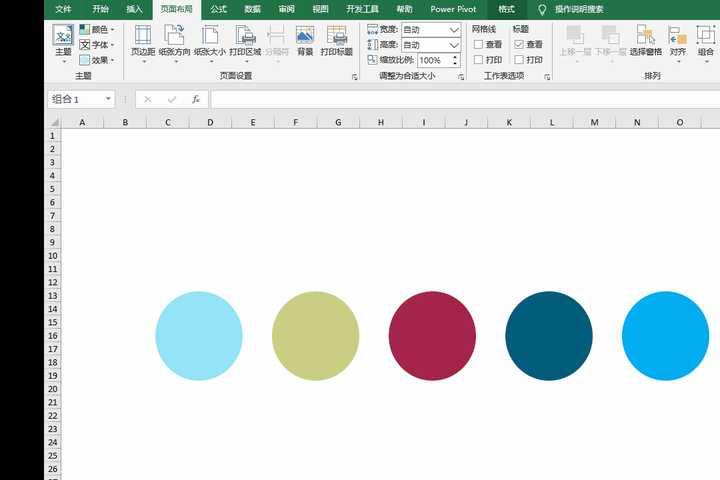720x480 pixels.
Task: Click the select-all corner triangle
Action: click(55, 122)
